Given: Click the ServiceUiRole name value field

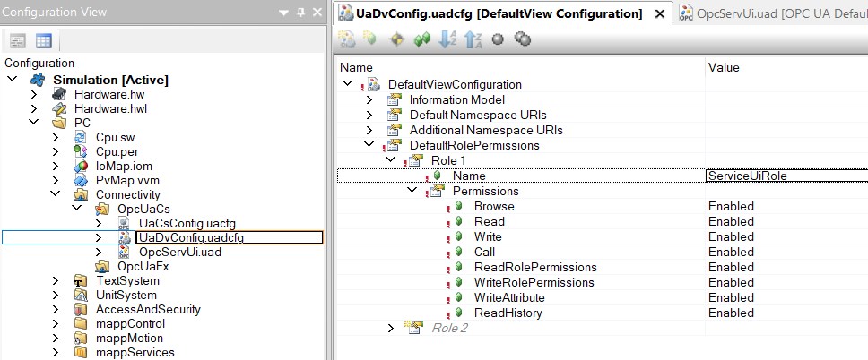Looking at the screenshot, I should (x=786, y=176).
